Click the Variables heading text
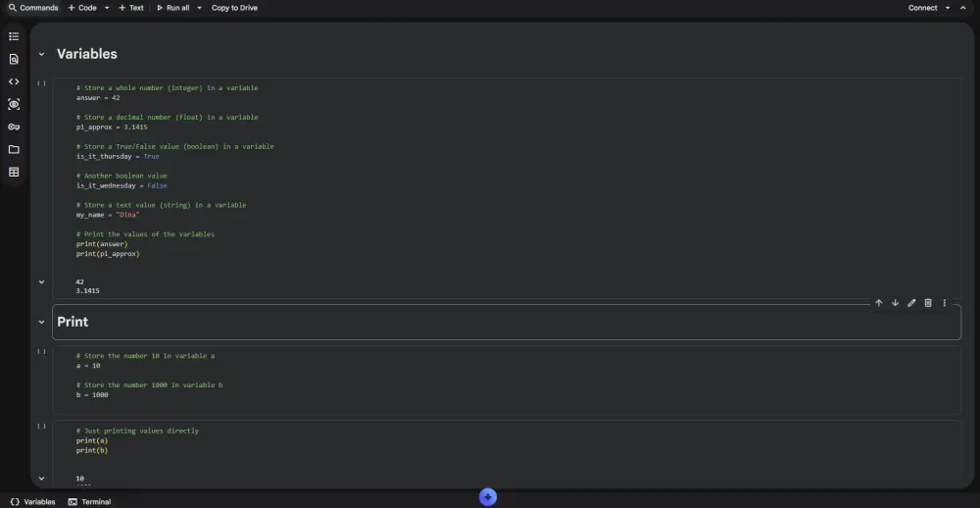 pos(87,54)
